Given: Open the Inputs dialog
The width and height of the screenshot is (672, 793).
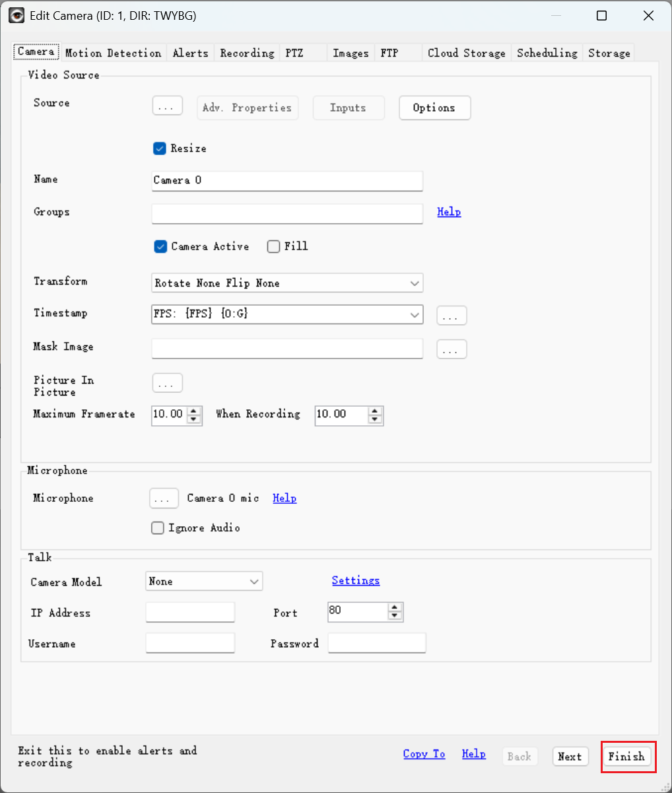Looking at the screenshot, I should pyautogui.click(x=349, y=108).
